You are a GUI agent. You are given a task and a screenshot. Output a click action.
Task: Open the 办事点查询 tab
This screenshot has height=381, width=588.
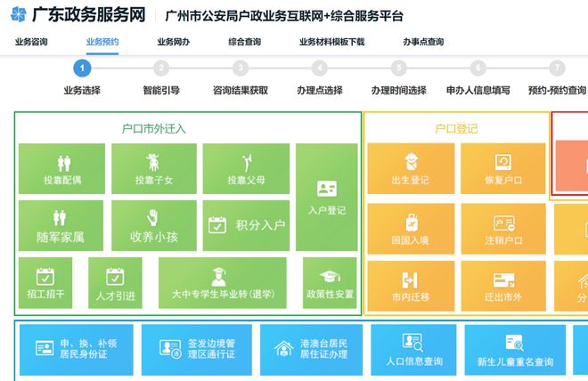point(423,42)
